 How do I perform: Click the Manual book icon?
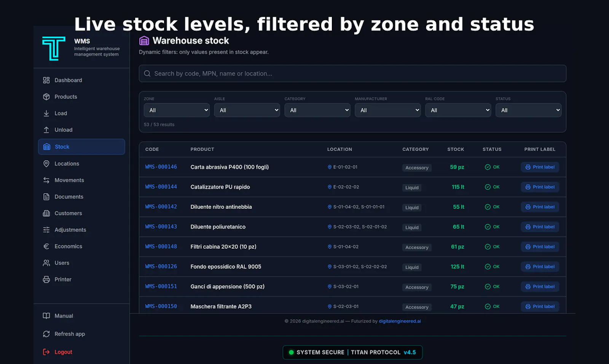[x=46, y=316]
